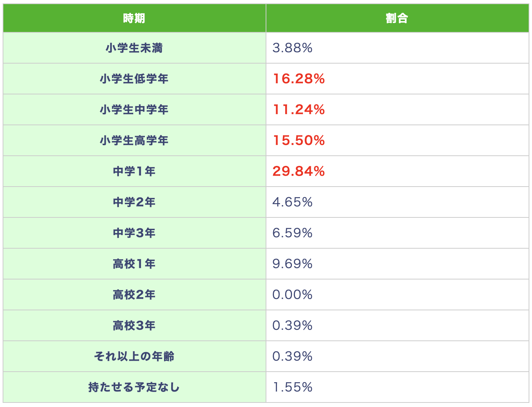Image resolution: width=532 pixels, height=407 pixels.
Task: Click the 0.39% value in 高校3年 row
Action: [x=292, y=326]
